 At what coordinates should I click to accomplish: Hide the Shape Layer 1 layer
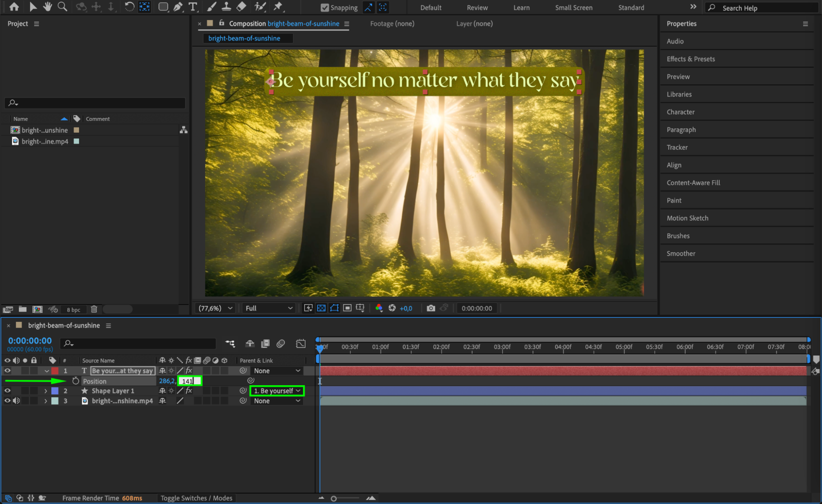[7, 391]
